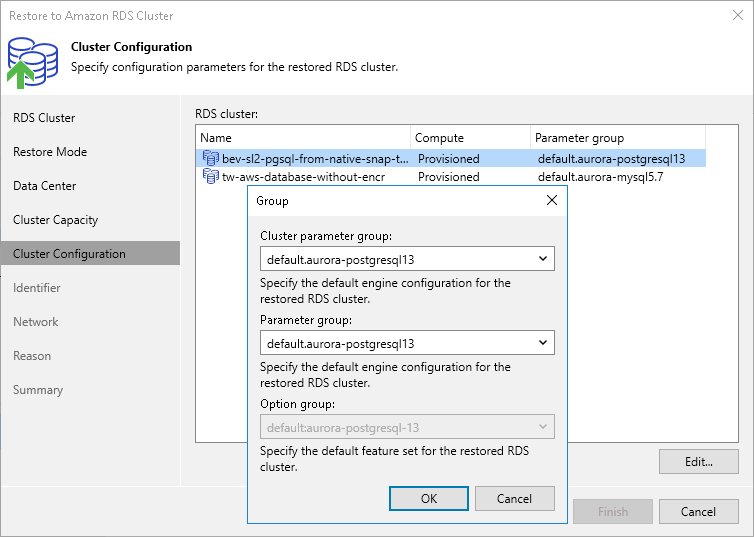Image resolution: width=754 pixels, height=537 pixels.
Task: Switch to the Restore Mode step
Action: tap(50, 152)
